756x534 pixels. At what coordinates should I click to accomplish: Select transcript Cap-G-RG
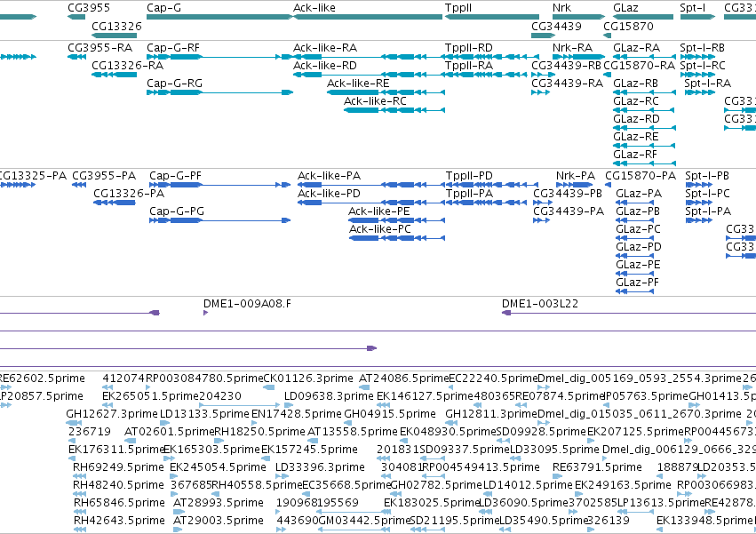tap(219, 92)
